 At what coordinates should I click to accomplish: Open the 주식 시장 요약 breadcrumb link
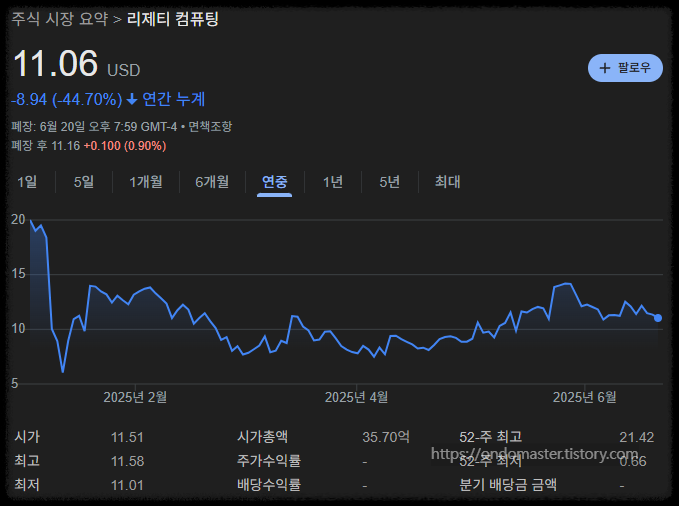(x=59, y=19)
